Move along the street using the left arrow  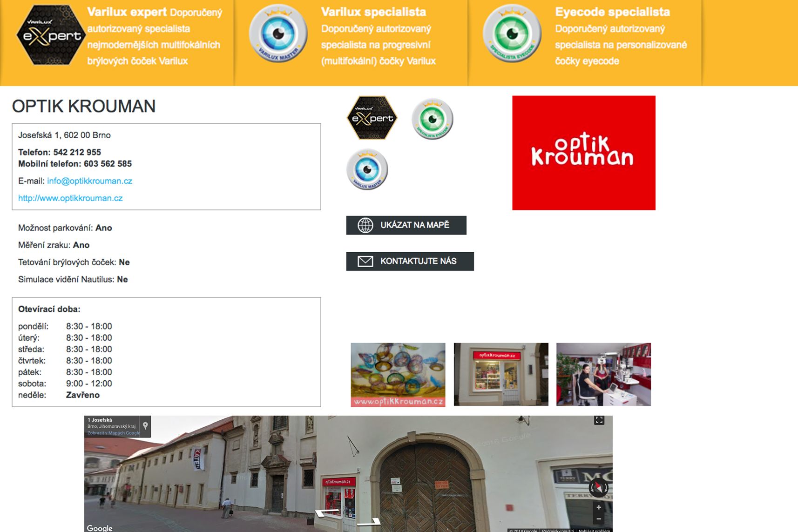point(327,513)
